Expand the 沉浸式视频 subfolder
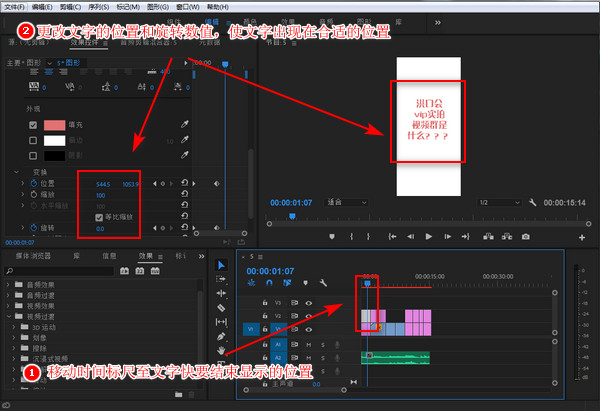Image resolution: width=600 pixels, height=411 pixels. point(14,359)
